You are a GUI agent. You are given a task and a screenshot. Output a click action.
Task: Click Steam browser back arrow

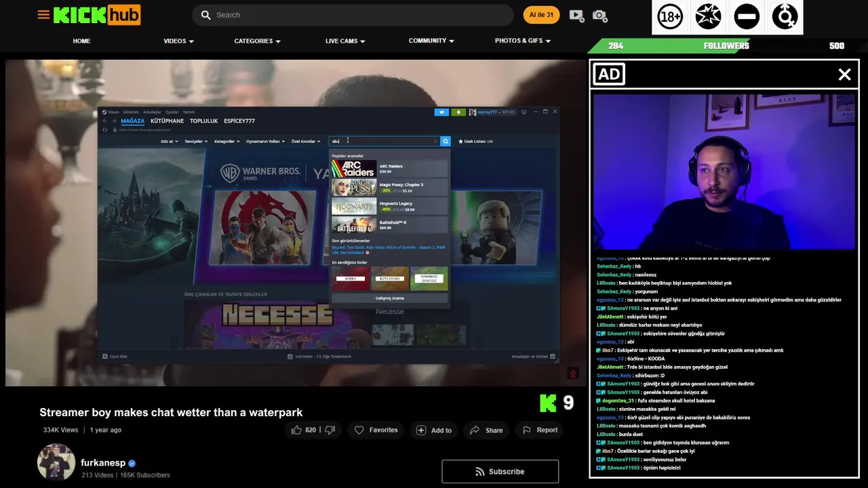click(x=105, y=121)
